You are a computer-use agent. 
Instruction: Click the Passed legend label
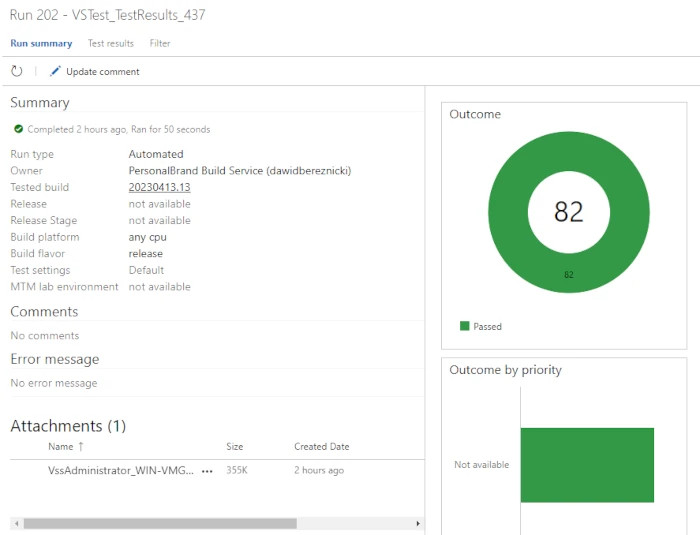(x=488, y=326)
